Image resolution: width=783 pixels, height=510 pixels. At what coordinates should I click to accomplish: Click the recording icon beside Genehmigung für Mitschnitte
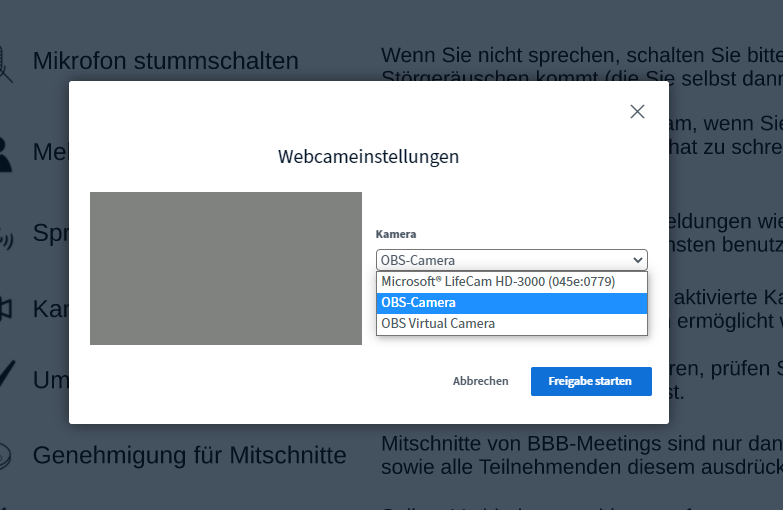coord(5,456)
